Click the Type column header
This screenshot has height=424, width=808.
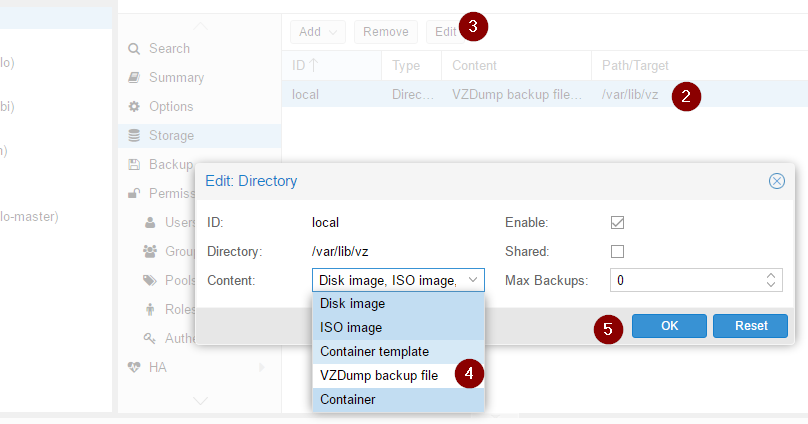(x=411, y=65)
